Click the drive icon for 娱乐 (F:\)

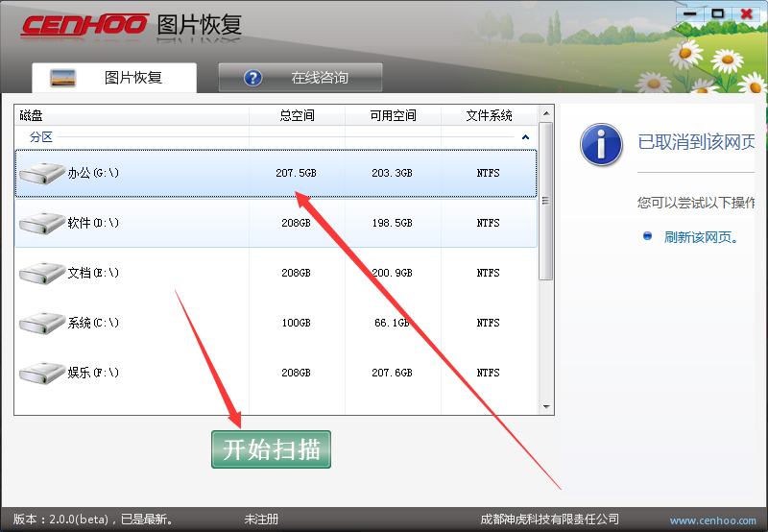pos(42,373)
